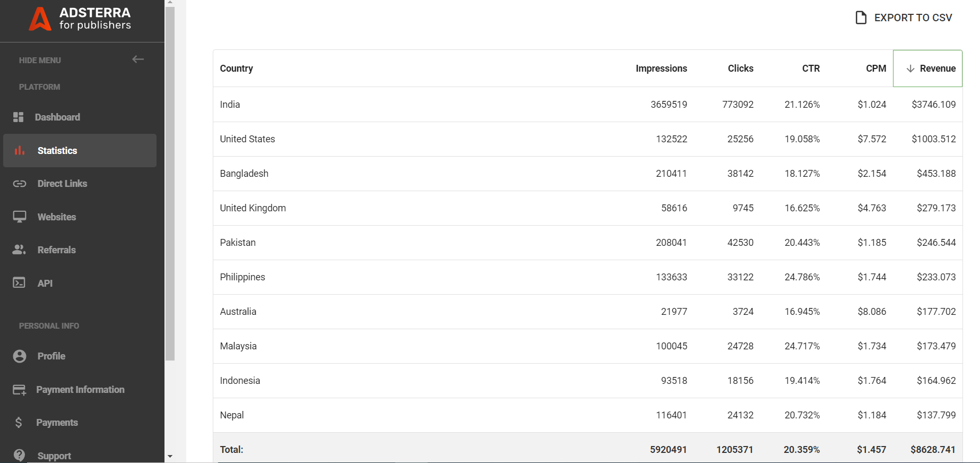
Task: Click the Payment Information card icon
Action: [19, 389]
